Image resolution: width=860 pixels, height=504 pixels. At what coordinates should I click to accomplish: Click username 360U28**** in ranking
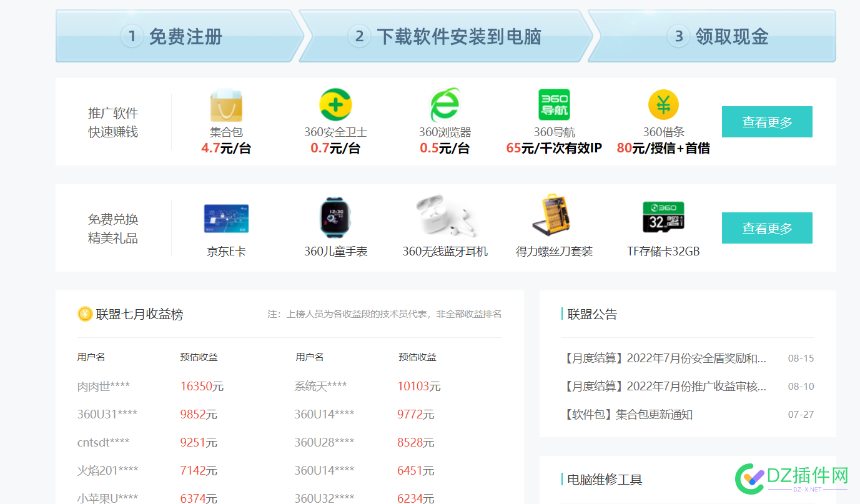324,443
